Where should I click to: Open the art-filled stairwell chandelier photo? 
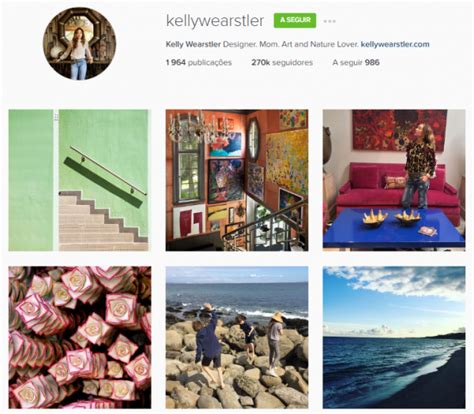click(237, 180)
